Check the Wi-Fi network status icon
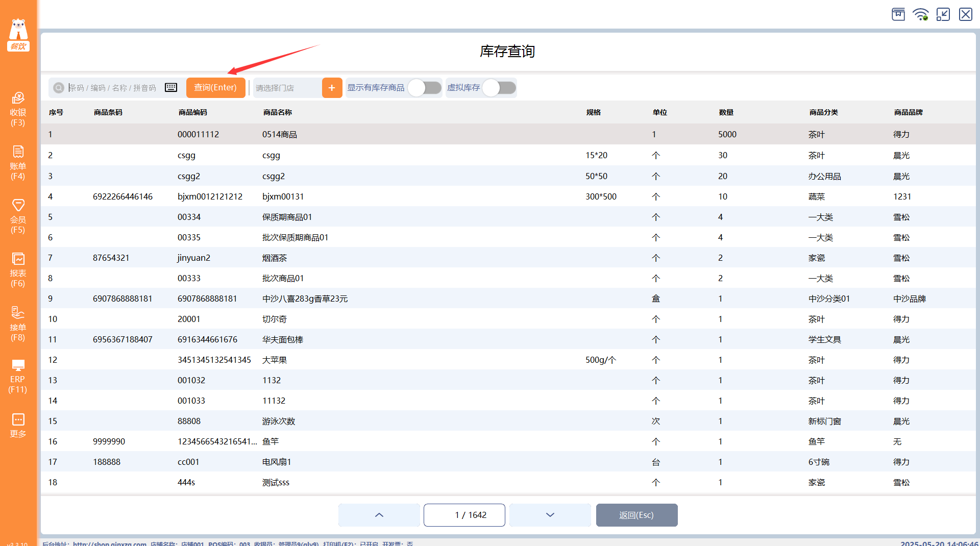The height and width of the screenshot is (546, 980). pos(921,14)
